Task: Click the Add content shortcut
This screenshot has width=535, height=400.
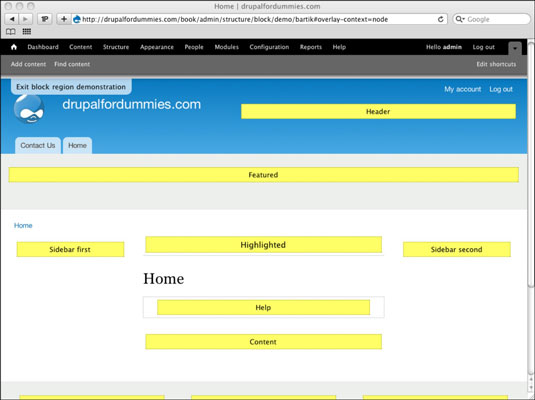Action: pyautogui.click(x=28, y=64)
